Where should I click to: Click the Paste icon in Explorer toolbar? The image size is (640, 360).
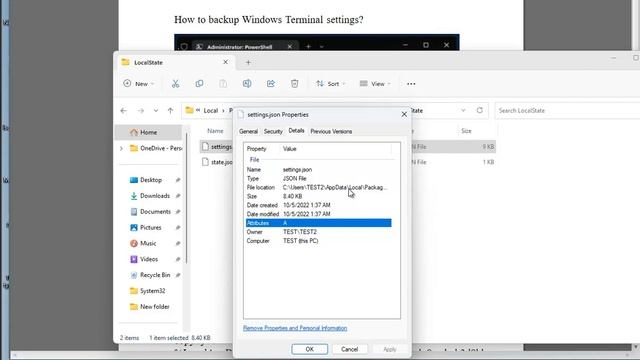[223, 84]
